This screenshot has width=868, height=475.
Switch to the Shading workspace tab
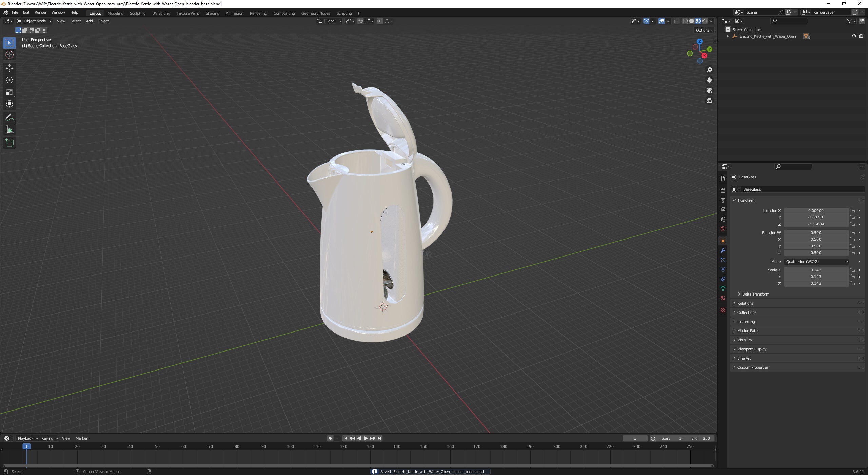pyautogui.click(x=212, y=13)
